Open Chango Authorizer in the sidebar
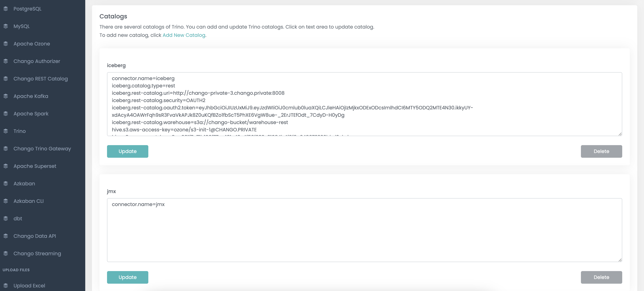 [37, 61]
